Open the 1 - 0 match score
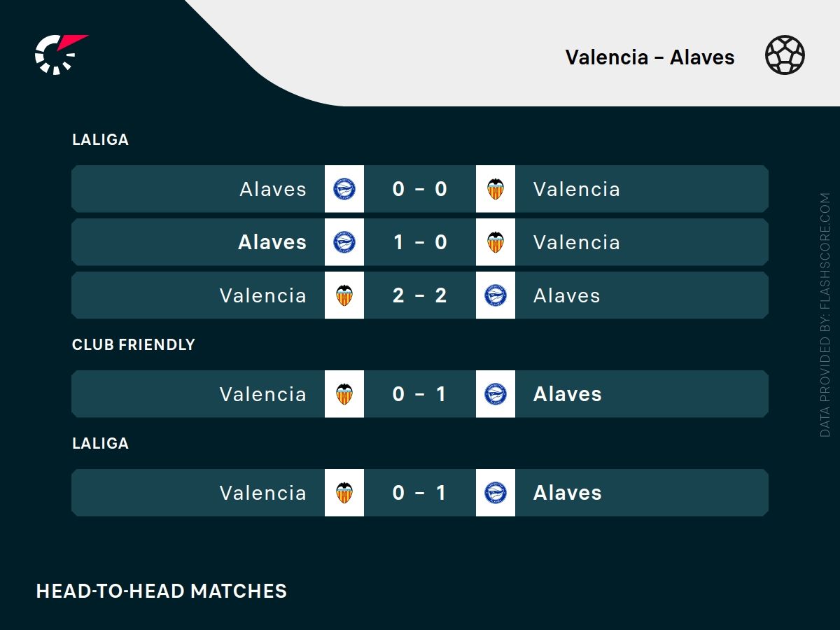The height and width of the screenshot is (630, 840). click(420, 242)
